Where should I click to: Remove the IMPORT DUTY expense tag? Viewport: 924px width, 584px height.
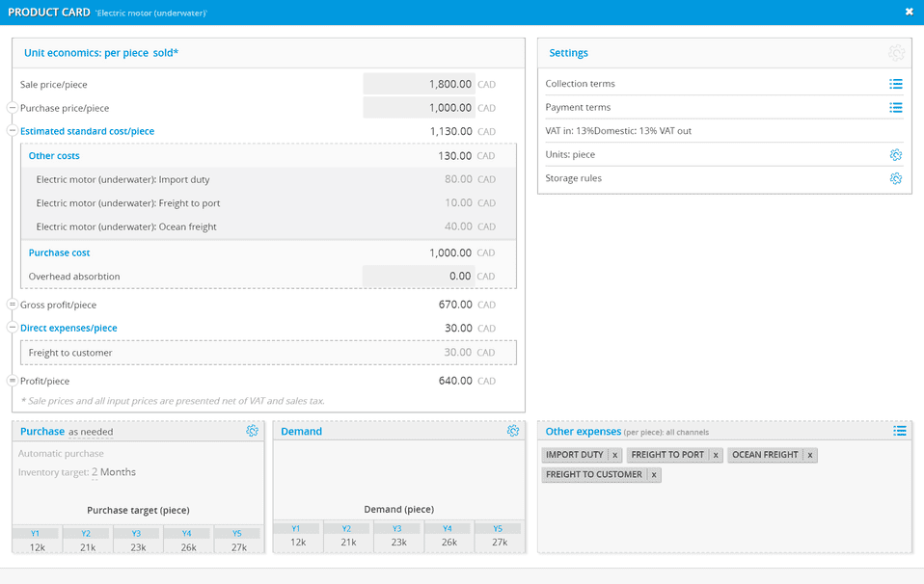click(x=614, y=455)
